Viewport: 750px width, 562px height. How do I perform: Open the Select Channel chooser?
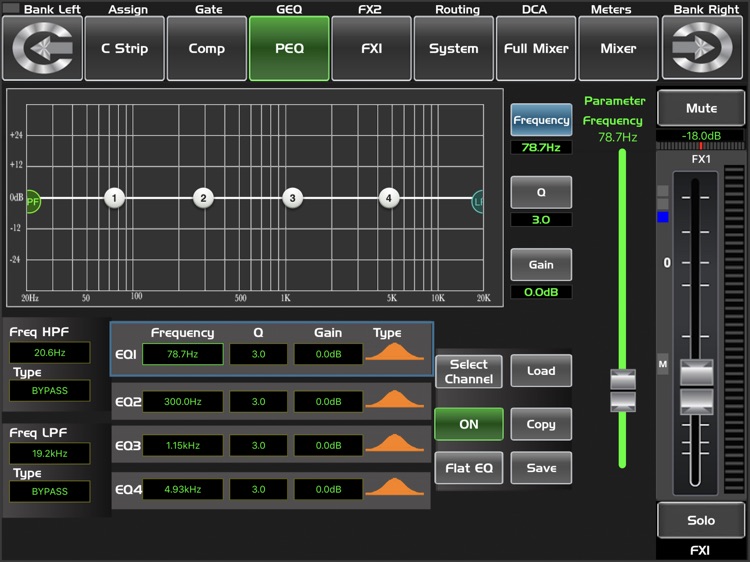click(468, 371)
